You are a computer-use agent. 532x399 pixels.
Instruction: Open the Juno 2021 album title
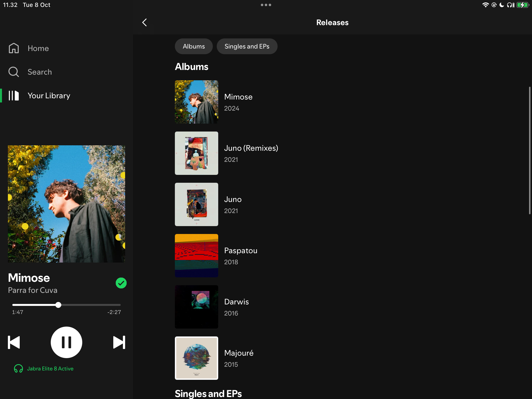233,199
